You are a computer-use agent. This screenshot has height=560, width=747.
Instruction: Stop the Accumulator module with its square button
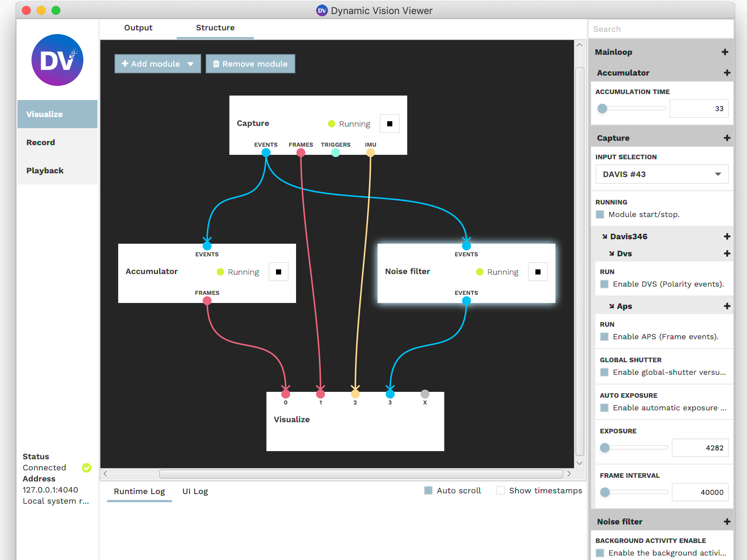(x=278, y=272)
